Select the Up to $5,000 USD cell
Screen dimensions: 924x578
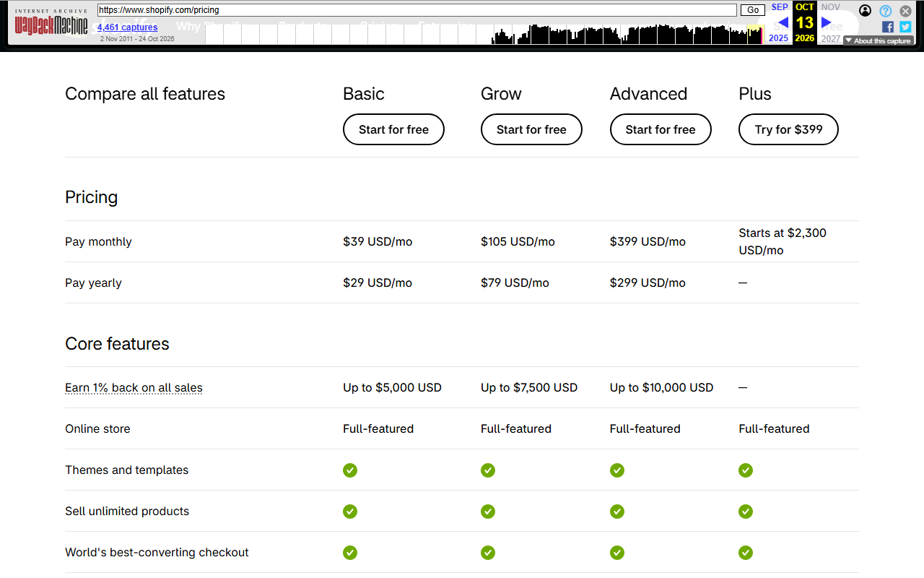[392, 387]
